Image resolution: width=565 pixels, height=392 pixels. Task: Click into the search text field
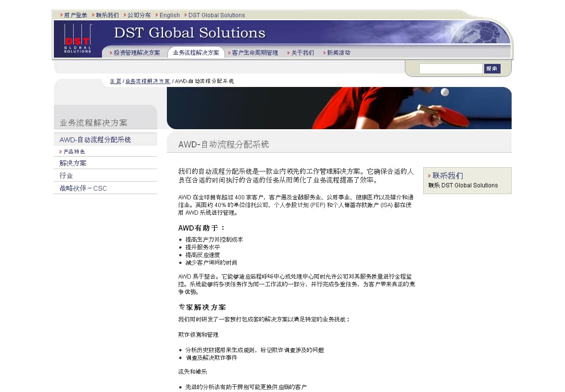pos(450,69)
